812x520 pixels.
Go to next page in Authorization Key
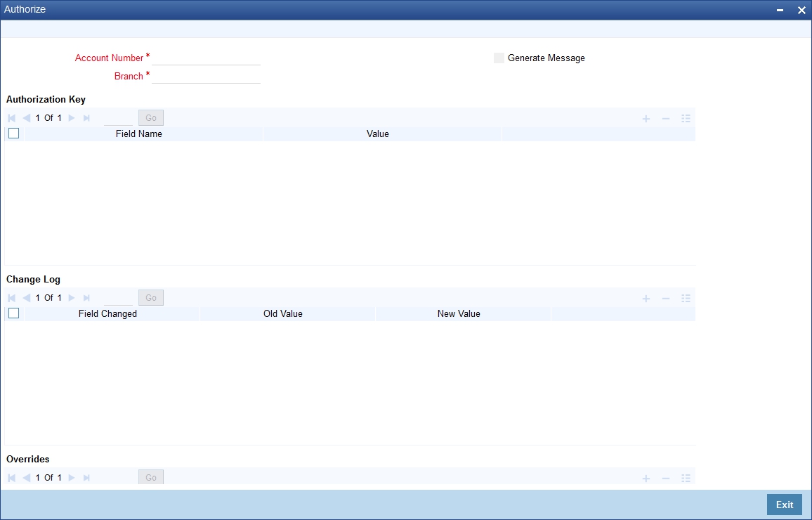[x=72, y=118]
